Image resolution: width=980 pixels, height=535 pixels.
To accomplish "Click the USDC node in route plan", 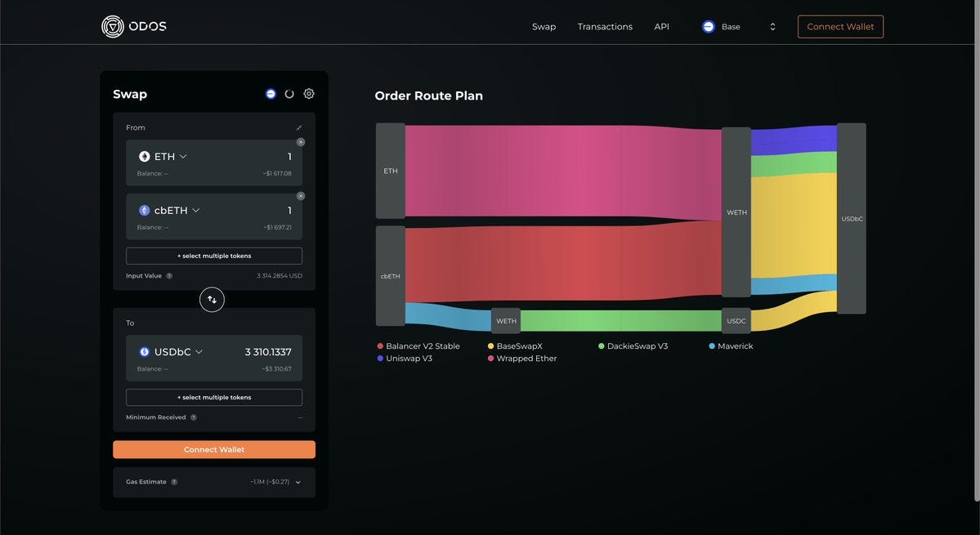I will click(736, 321).
